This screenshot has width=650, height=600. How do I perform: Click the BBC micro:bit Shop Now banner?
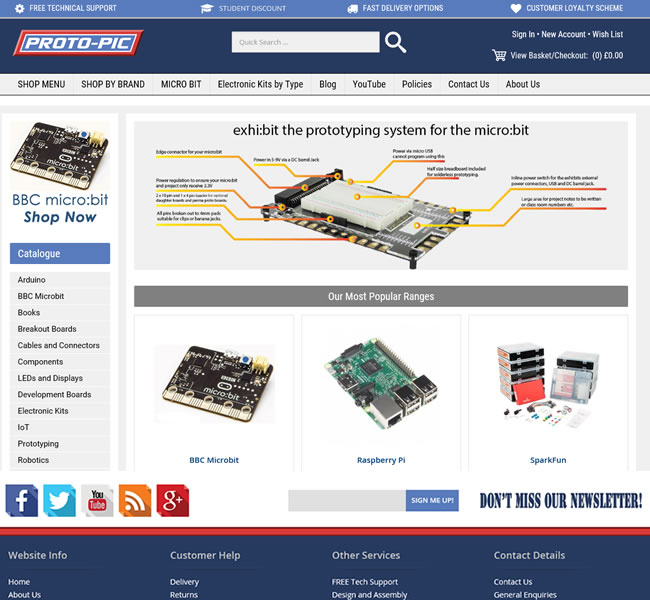(60, 173)
